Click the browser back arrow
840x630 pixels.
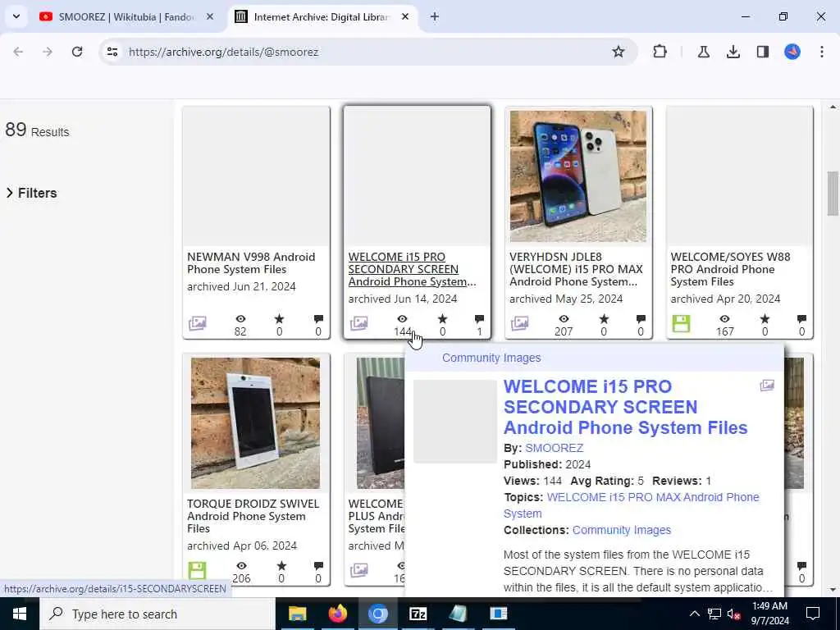(18, 52)
